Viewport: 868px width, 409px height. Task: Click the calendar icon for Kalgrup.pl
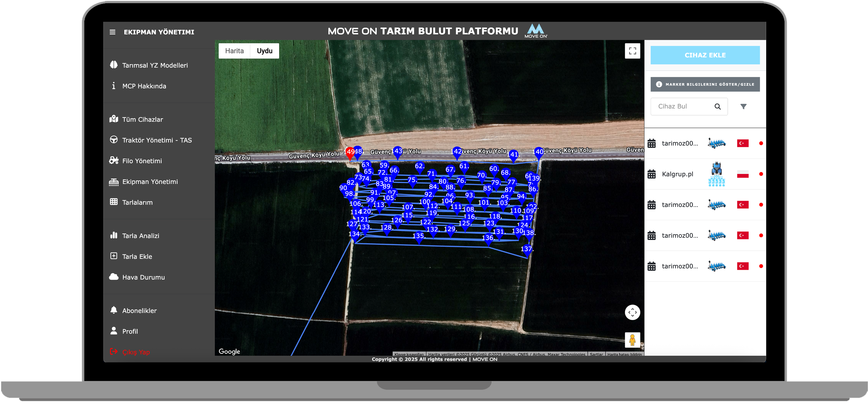[x=651, y=174]
